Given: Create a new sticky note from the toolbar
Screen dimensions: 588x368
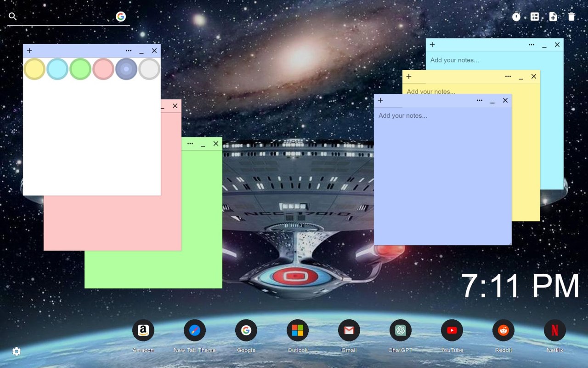Looking at the screenshot, I should (553, 17).
